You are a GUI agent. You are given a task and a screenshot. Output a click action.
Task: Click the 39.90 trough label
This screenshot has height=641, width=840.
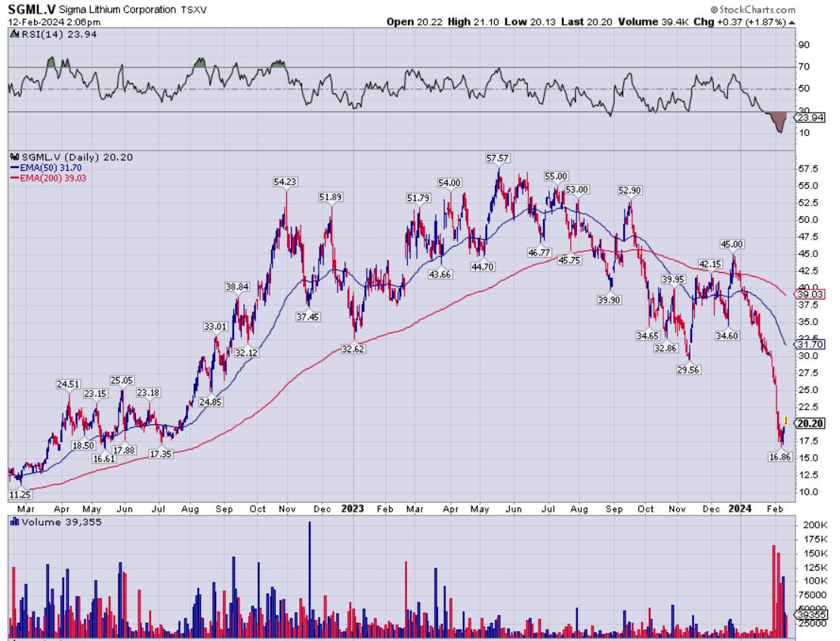[x=609, y=299]
